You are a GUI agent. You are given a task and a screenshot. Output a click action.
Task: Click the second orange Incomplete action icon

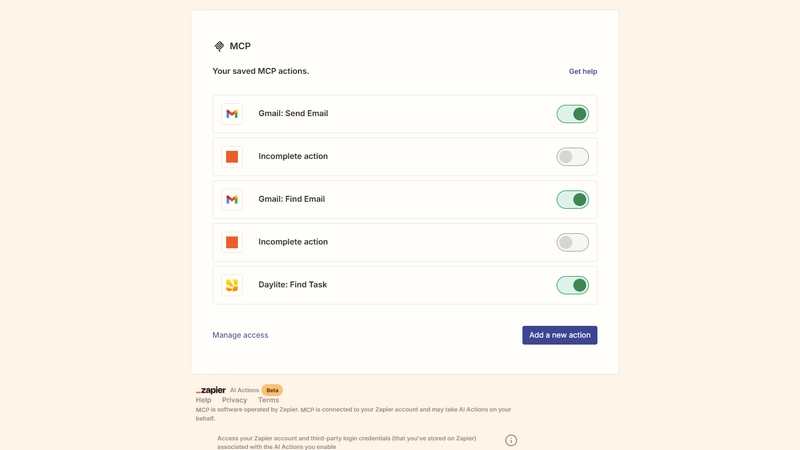coord(232,242)
